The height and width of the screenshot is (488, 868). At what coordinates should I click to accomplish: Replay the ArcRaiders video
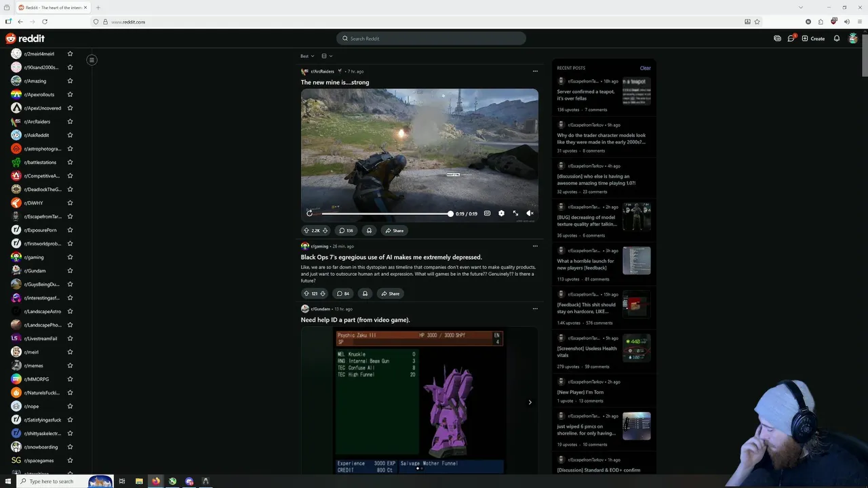(310, 213)
